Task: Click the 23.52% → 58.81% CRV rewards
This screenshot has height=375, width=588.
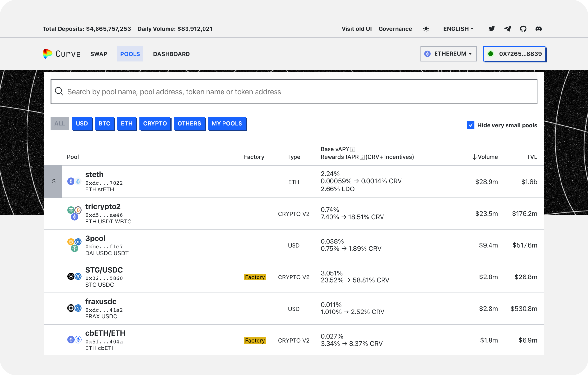Action: pos(355,280)
